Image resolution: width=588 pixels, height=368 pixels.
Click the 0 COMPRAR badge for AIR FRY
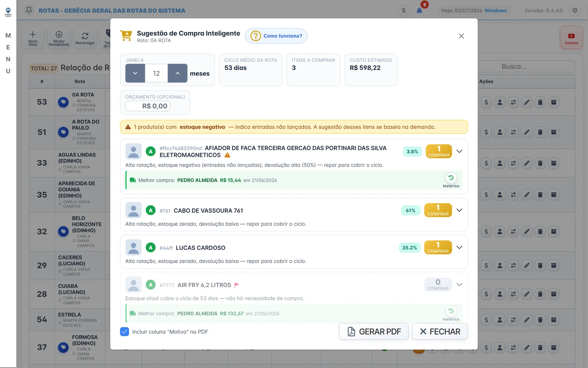(438, 284)
